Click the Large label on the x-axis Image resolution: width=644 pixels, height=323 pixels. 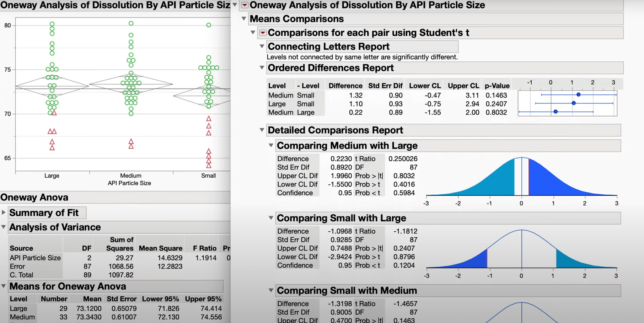pyautogui.click(x=52, y=176)
